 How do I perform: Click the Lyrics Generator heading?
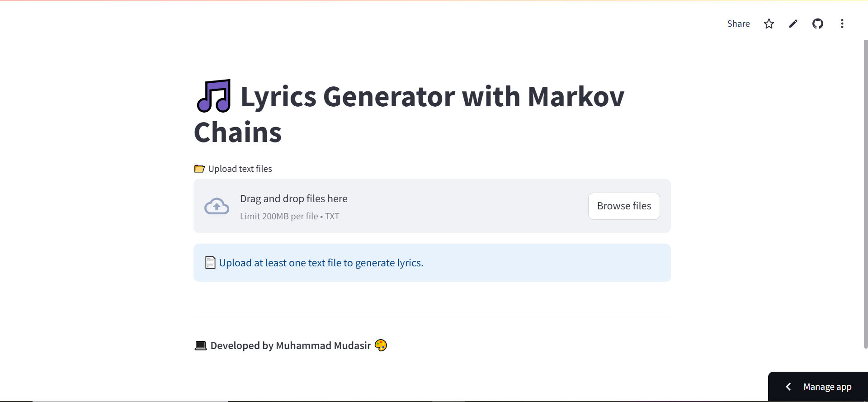pos(408,113)
